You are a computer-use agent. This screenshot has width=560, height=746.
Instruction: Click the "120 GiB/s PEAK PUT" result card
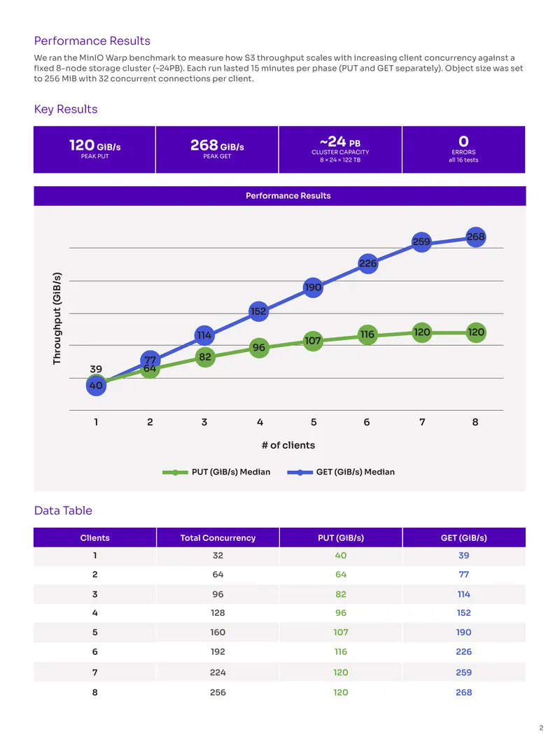94,149
